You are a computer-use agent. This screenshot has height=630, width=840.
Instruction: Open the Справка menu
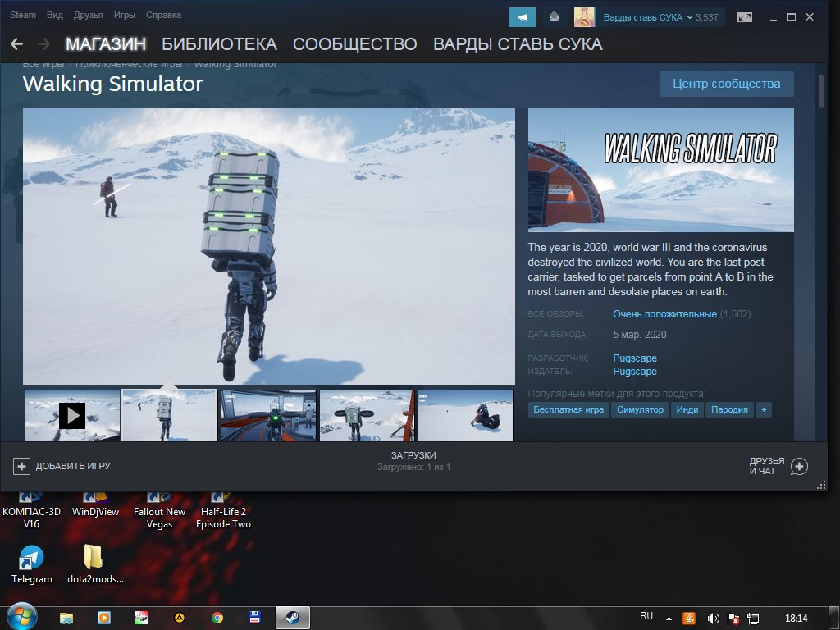pyautogui.click(x=163, y=15)
